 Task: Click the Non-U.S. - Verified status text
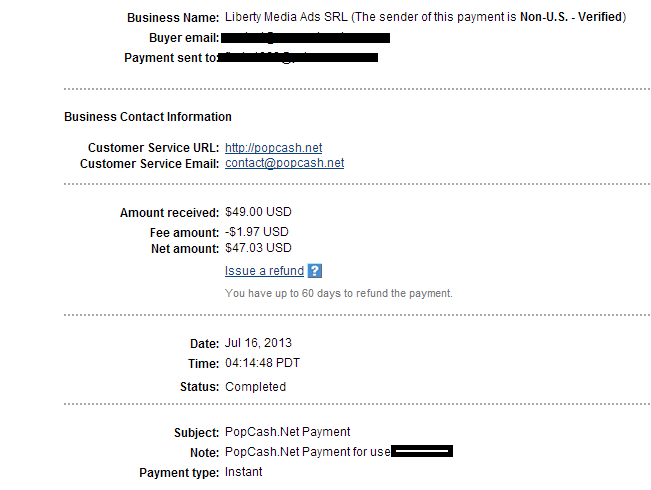(571, 17)
